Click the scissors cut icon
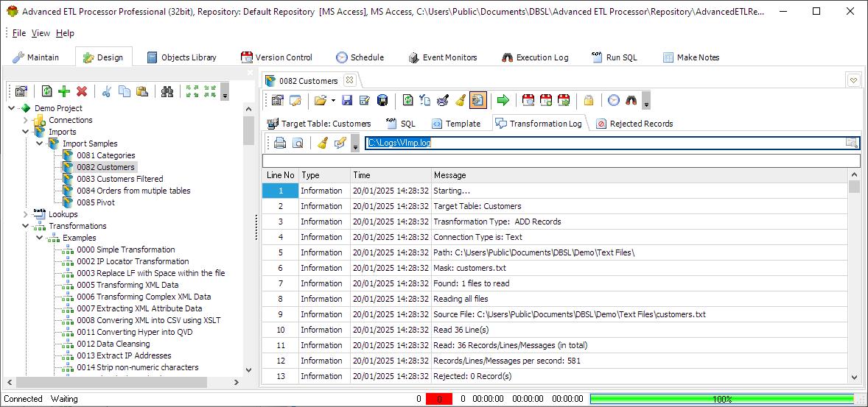The height and width of the screenshot is (407, 868). point(107,92)
